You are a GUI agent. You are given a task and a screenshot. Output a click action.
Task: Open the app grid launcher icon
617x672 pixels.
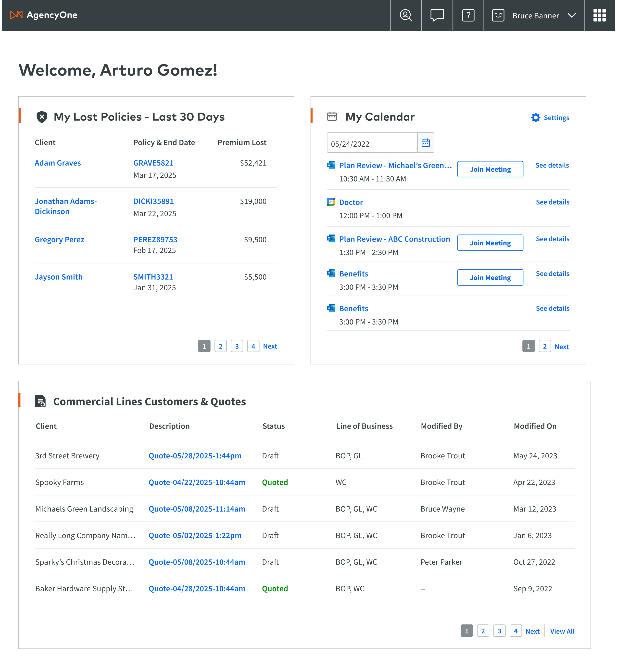coord(599,15)
